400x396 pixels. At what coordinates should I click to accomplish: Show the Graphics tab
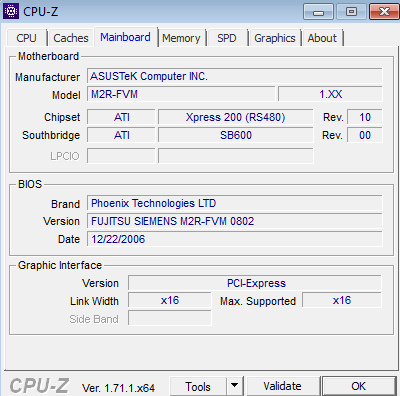(275, 38)
